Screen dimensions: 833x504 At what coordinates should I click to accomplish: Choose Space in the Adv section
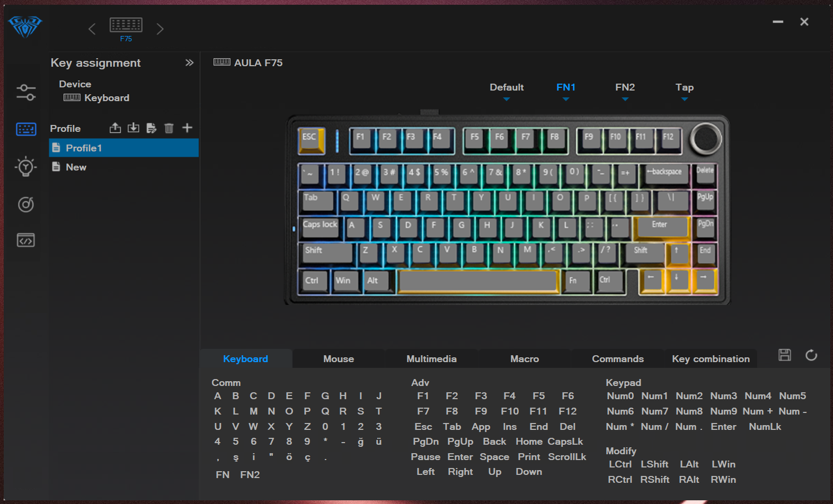494,457
